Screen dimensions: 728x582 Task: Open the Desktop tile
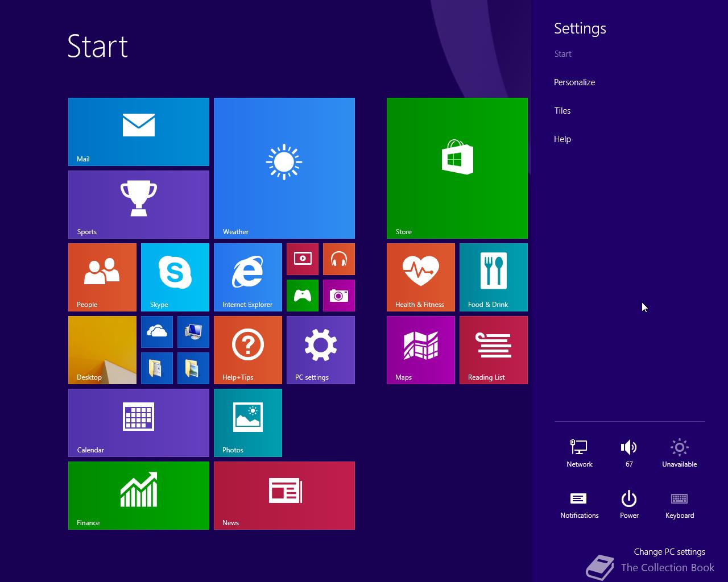pos(102,350)
